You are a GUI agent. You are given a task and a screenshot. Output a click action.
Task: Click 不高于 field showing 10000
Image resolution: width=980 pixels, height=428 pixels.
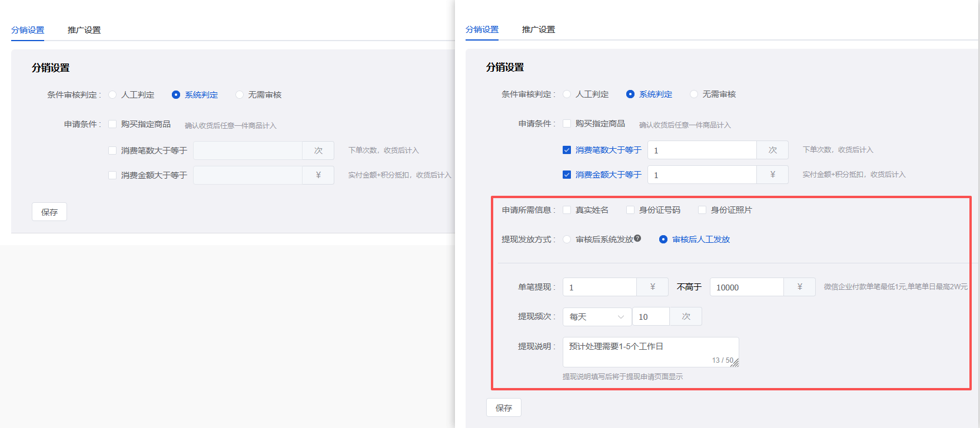pos(747,287)
